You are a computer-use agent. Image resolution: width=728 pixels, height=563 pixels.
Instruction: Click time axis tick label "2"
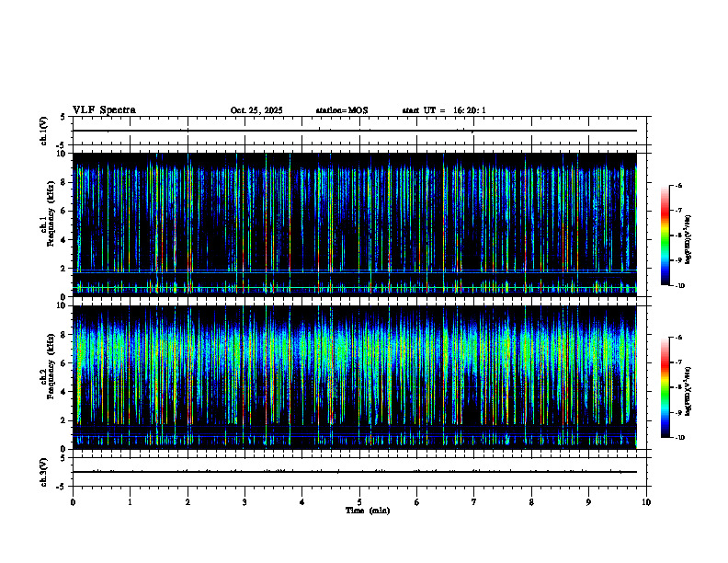(x=188, y=502)
